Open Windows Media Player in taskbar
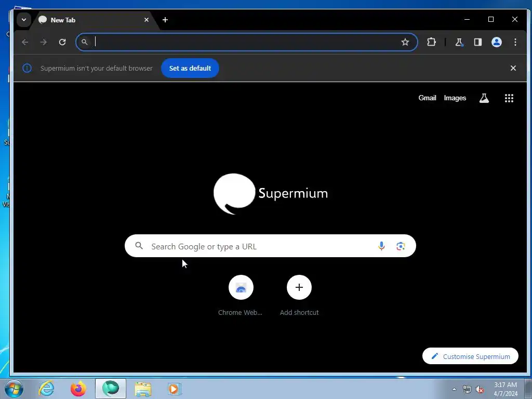The image size is (532, 399). (175, 389)
